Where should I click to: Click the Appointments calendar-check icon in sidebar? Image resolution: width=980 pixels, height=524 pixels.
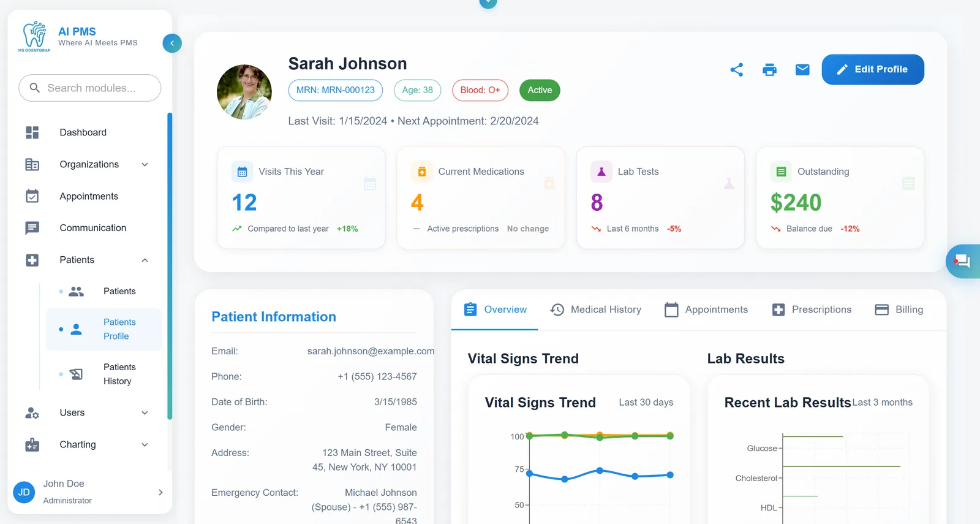click(32, 196)
